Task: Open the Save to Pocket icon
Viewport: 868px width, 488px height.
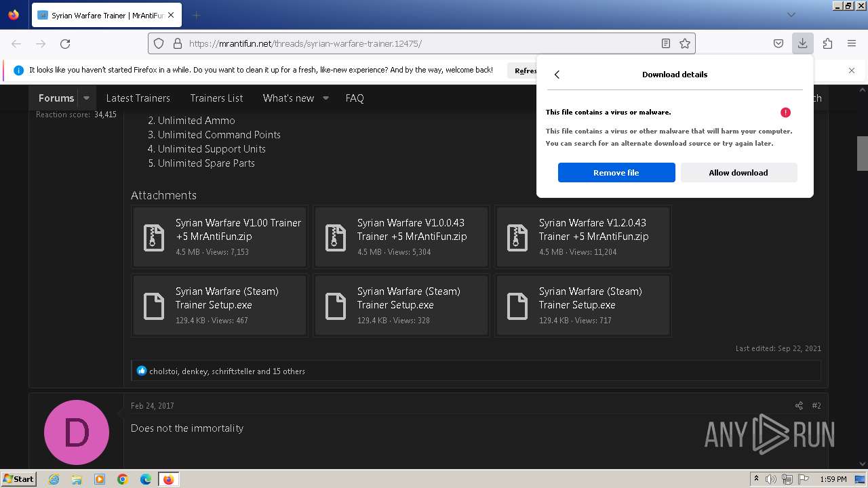Action: tap(778, 43)
